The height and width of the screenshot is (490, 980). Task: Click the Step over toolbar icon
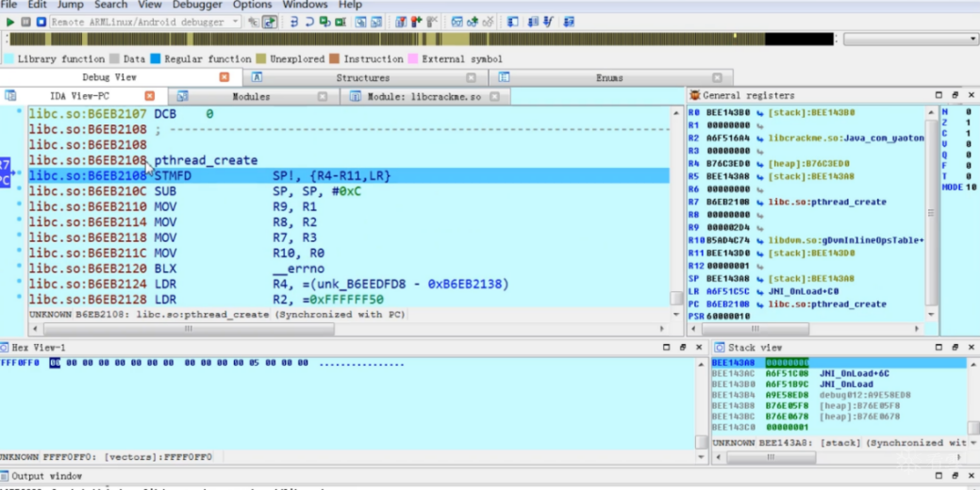click(309, 22)
